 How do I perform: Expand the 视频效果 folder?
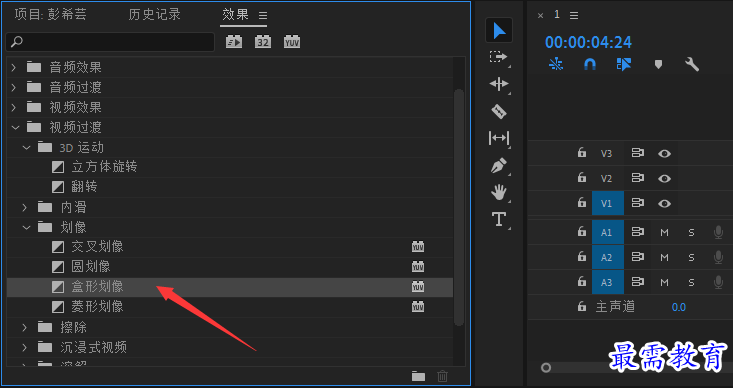[x=14, y=108]
